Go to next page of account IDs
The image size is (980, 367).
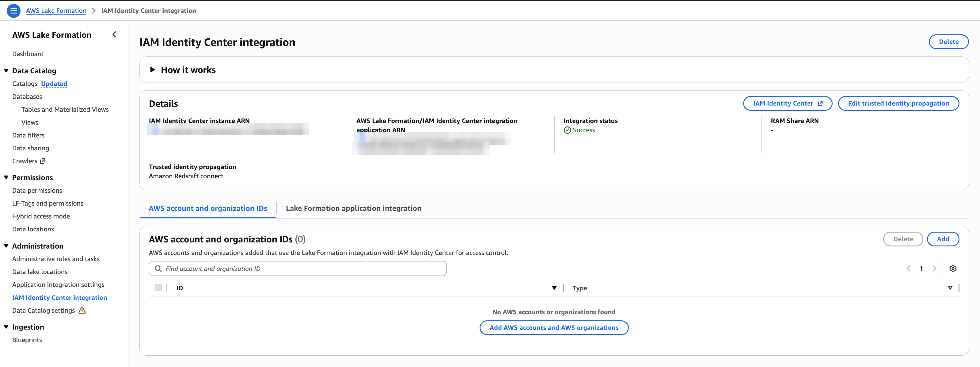tap(934, 269)
